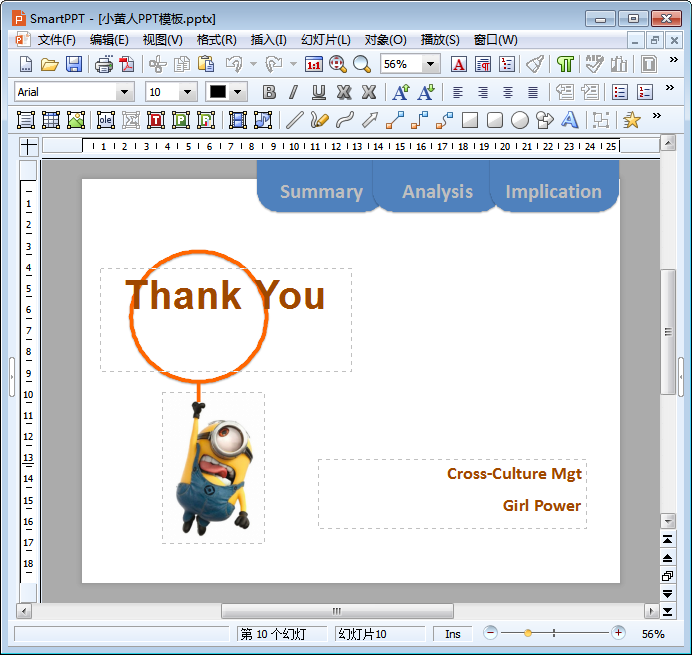Insert a picture frame icon
Image resolution: width=692 pixels, height=655 pixels.
pyautogui.click(x=76, y=120)
